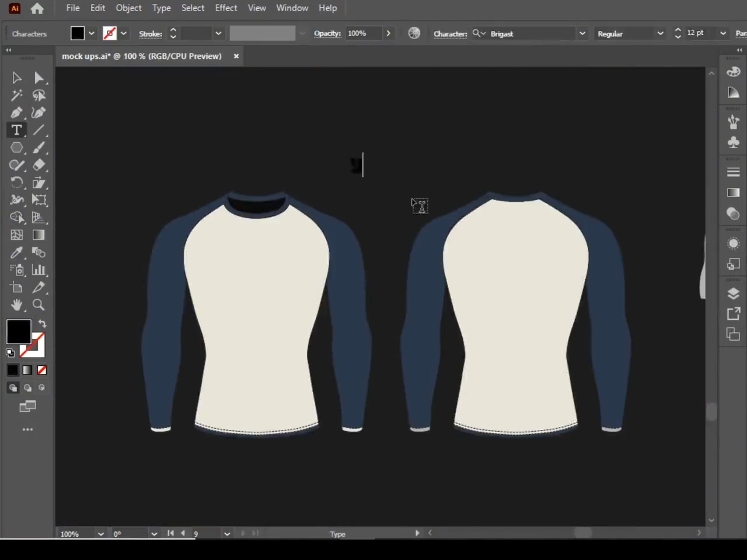
Task: Select the Pen tool
Action: (16, 113)
